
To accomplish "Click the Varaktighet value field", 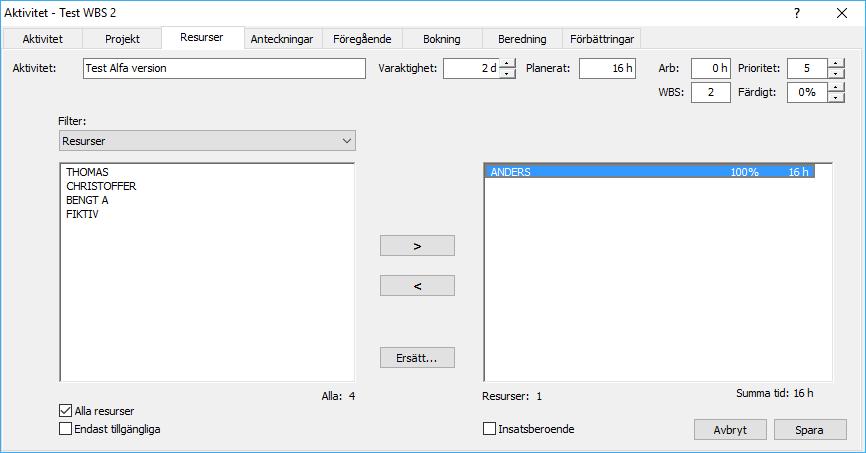I will point(471,69).
